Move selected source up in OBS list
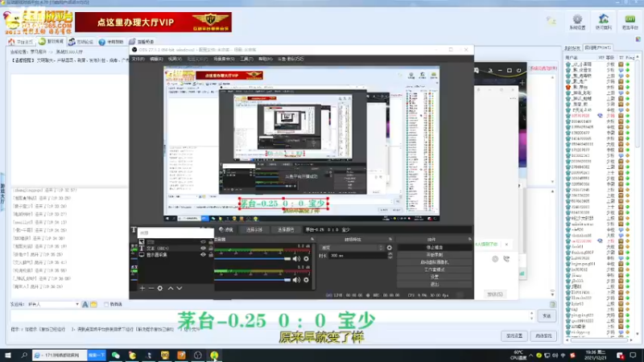644x362 pixels. 171,288
